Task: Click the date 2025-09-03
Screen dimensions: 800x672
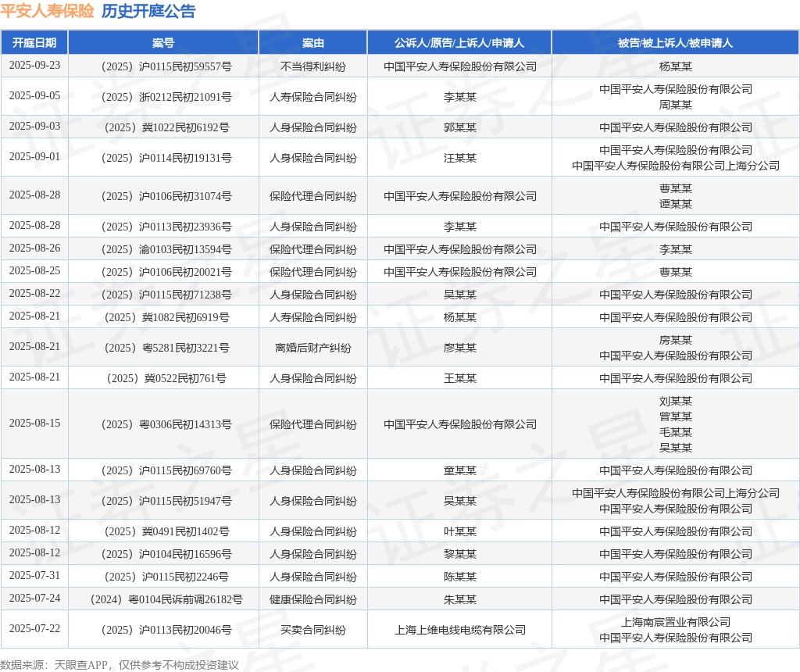Action: (34, 126)
